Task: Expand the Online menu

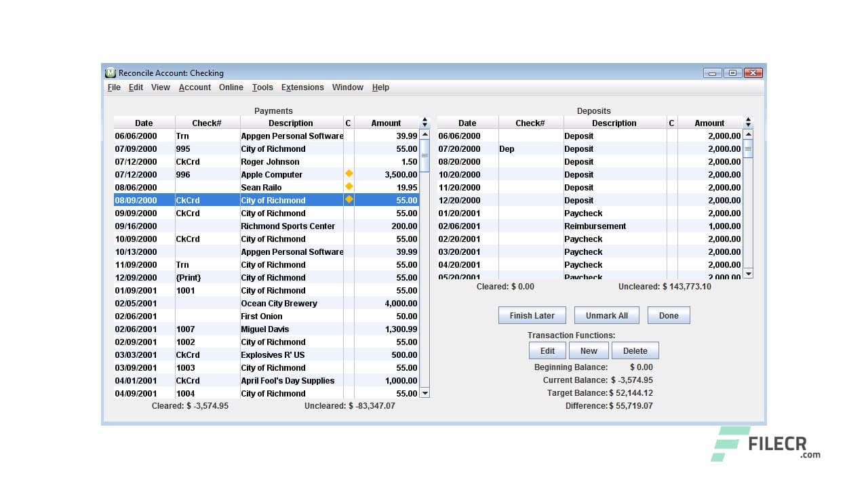Action: pyautogui.click(x=231, y=87)
